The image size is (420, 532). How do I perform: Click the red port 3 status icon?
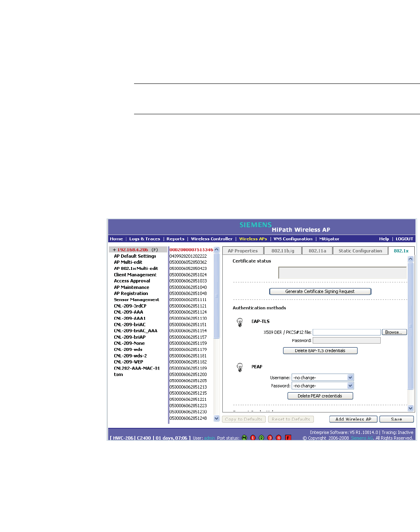click(x=270, y=438)
